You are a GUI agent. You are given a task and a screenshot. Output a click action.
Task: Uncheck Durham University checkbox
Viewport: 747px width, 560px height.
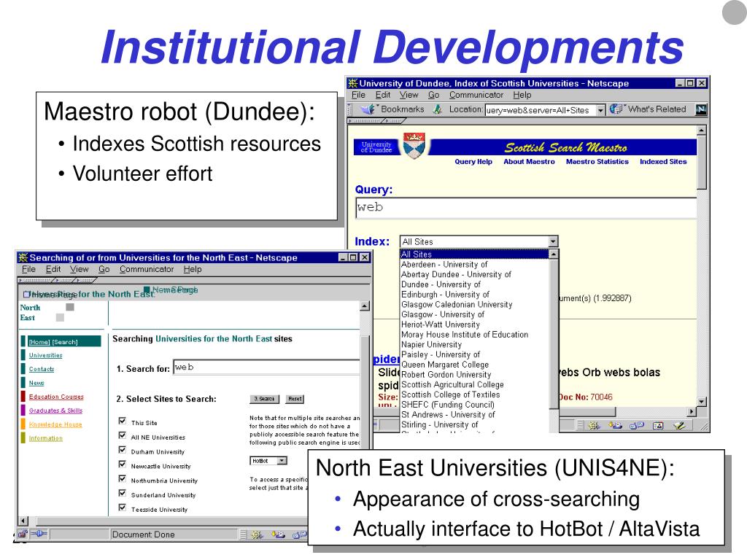(x=123, y=449)
